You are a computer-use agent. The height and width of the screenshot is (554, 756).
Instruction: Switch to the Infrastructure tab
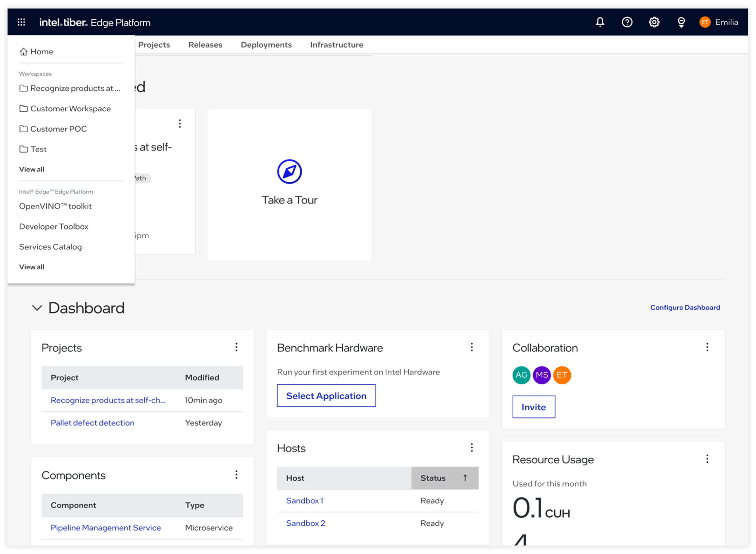coord(337,45)
